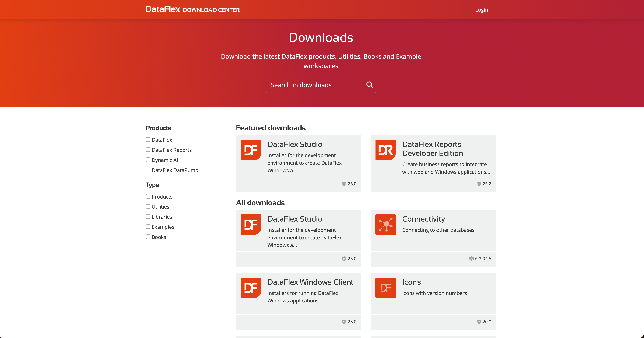
Task: Focus the Search in downloads field
Action: point(321,85)
